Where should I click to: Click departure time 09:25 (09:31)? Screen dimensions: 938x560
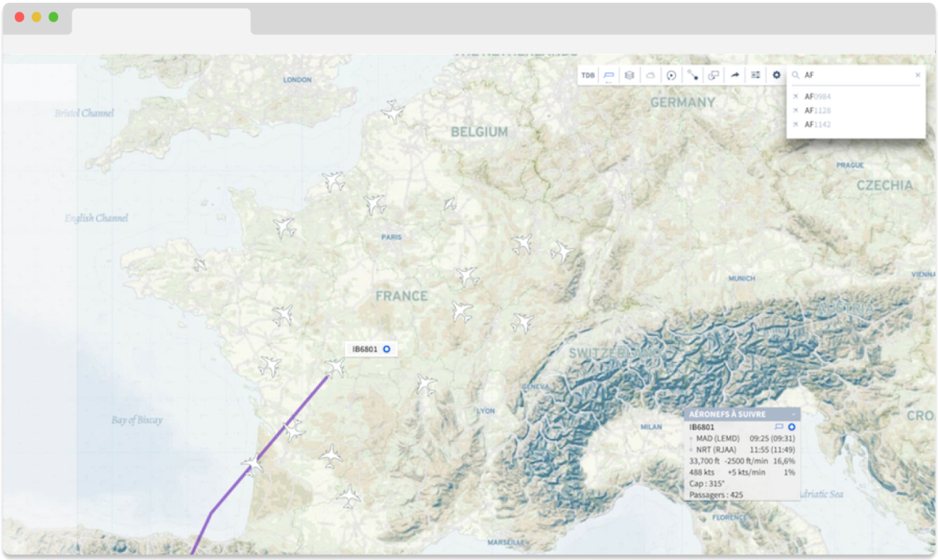point(772,438)
